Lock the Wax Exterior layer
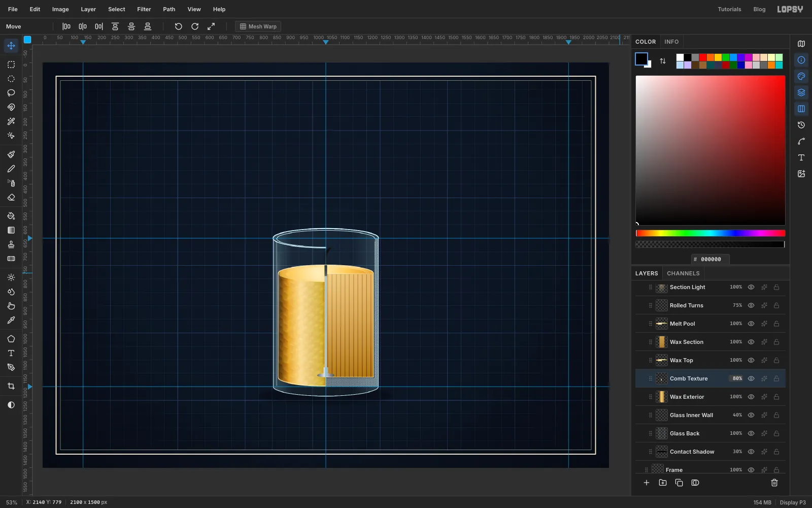The image size is (812, 508). point(776,397)
